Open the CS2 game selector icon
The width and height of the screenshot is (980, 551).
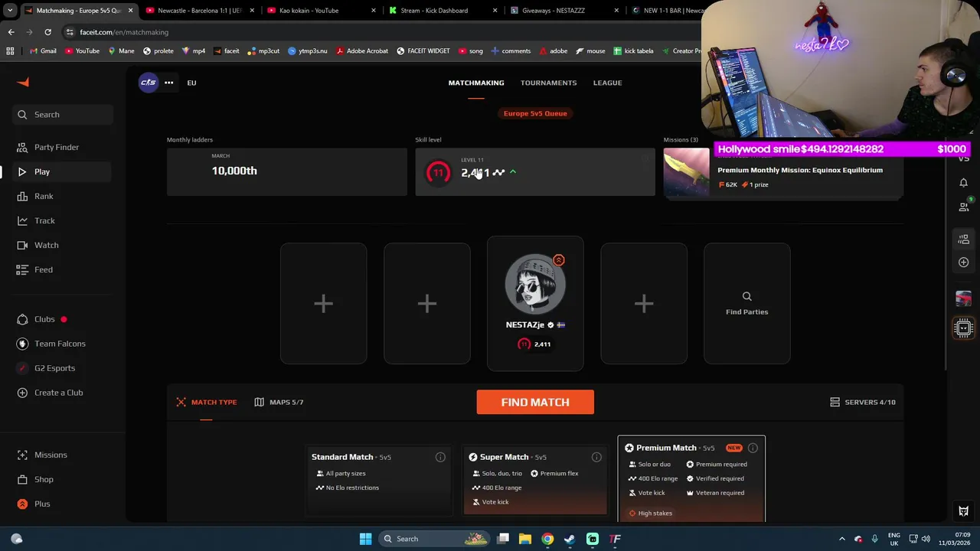[148, 83]
